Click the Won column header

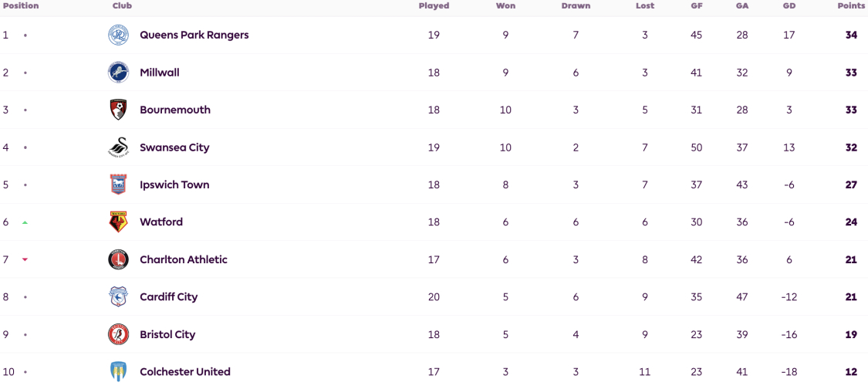coord(505,6)
